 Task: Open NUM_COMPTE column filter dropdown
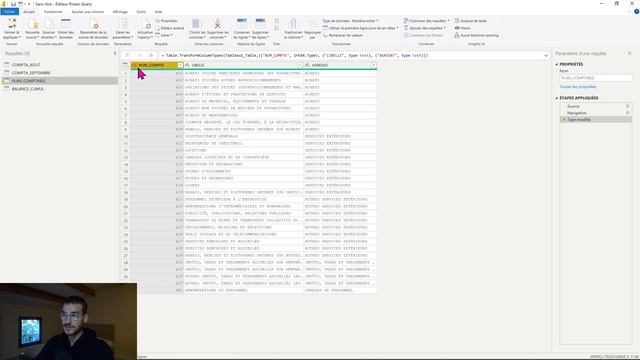[x=180, y=65]
